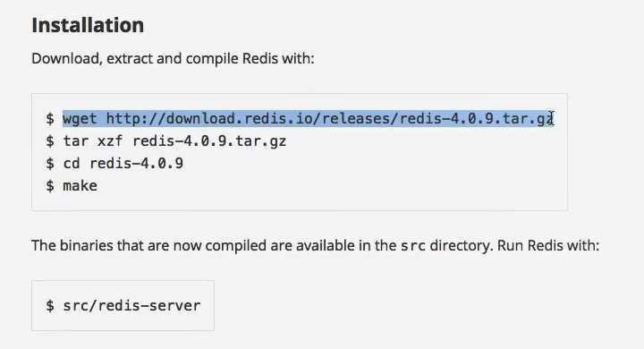The height and width of the screenshot is (349, 644).
Task: Click the Installation heading
Action: [x=88, y=25]
